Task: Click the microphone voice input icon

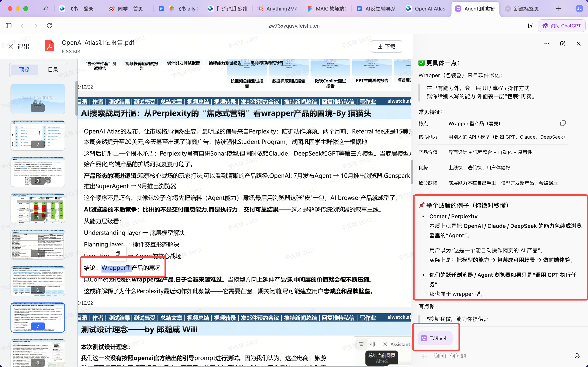Action: point(577,356)
